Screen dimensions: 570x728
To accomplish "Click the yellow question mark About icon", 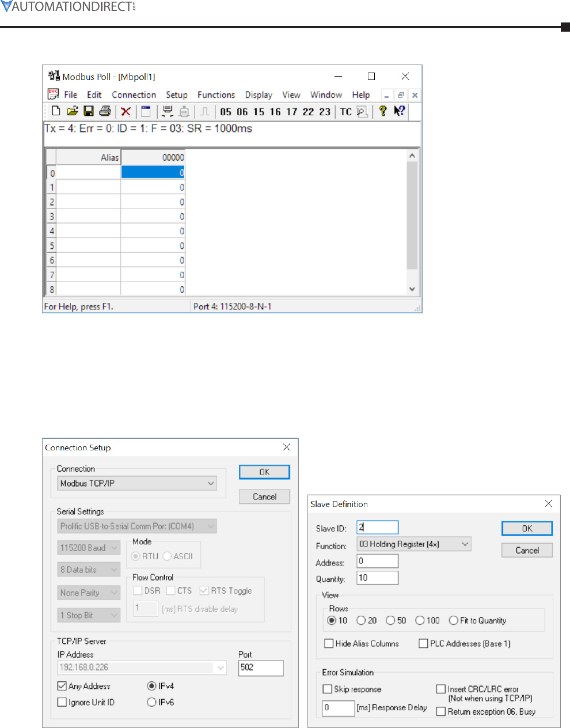I will pos(382,111).
